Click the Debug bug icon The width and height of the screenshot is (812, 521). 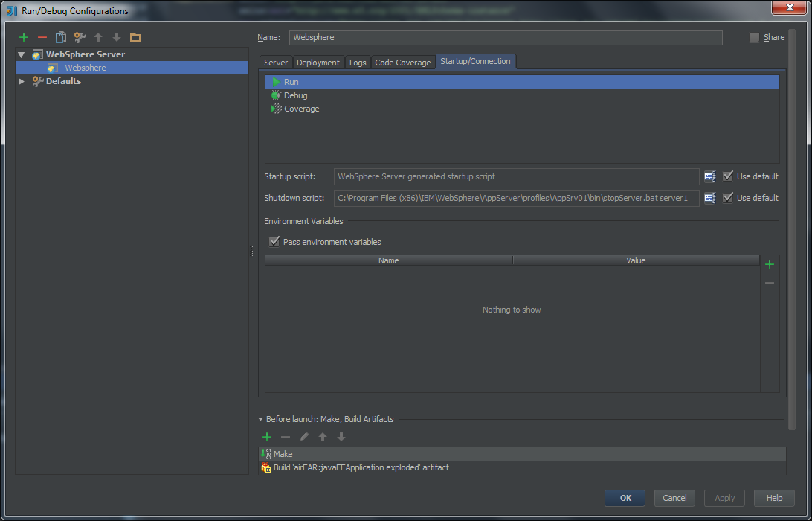click(x=277, y=95)
